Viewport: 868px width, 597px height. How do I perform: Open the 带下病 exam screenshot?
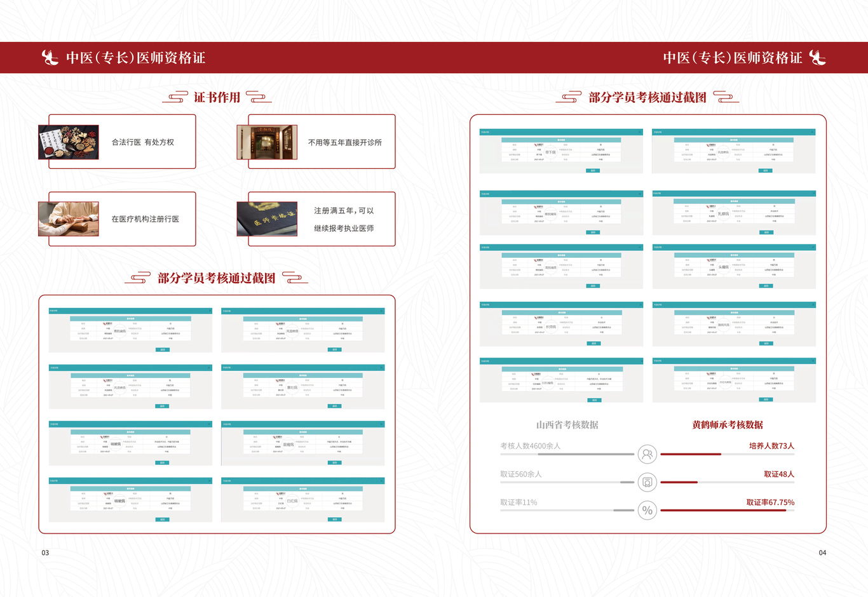(x=561, y=151)
